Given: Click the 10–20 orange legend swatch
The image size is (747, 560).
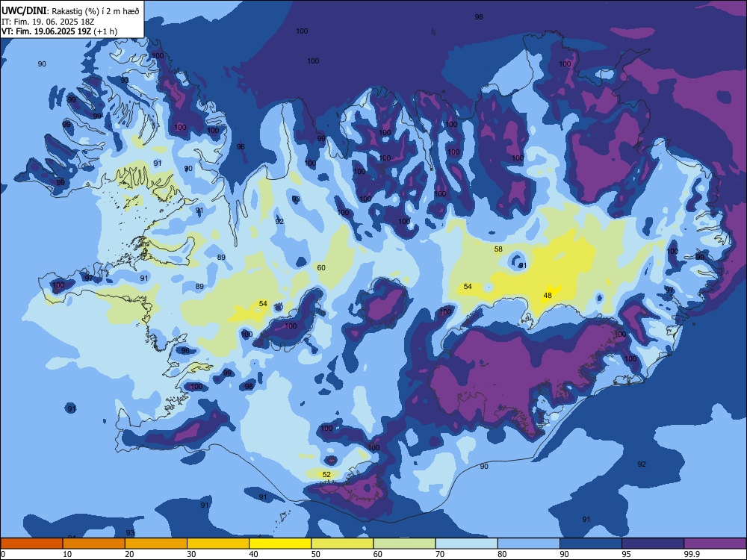Looking at the screenshot, I should click(x=94, y=544).
